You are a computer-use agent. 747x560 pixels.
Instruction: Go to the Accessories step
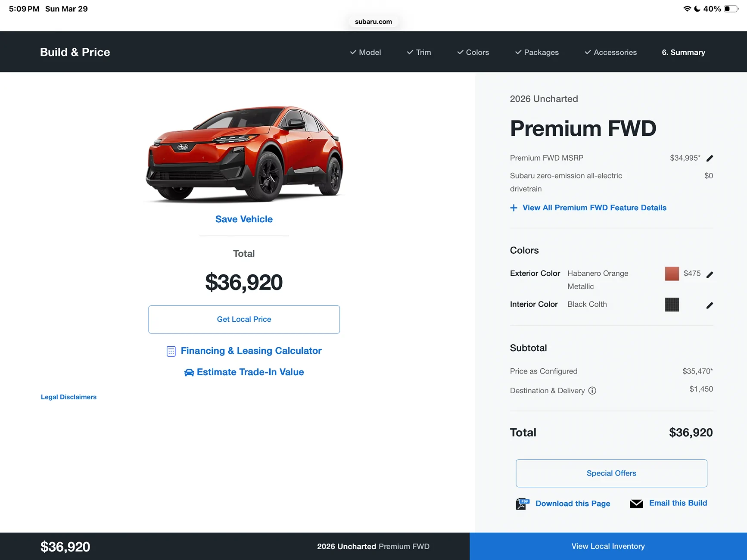pos(610,53)
